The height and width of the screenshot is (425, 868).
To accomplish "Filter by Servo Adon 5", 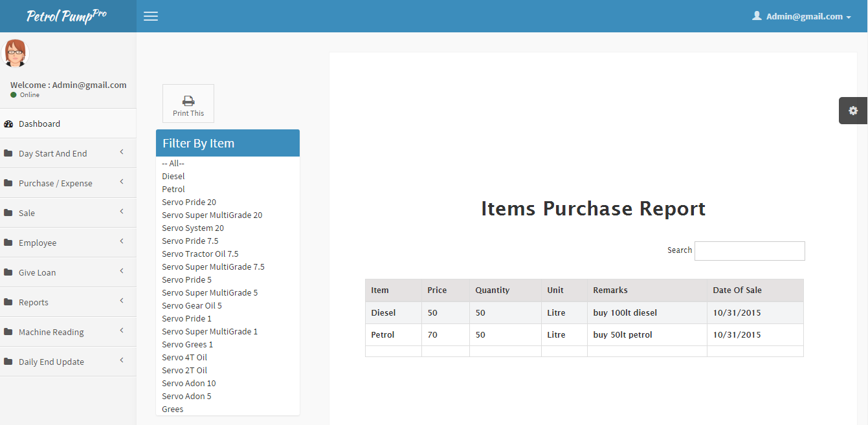I will [187, 396].
